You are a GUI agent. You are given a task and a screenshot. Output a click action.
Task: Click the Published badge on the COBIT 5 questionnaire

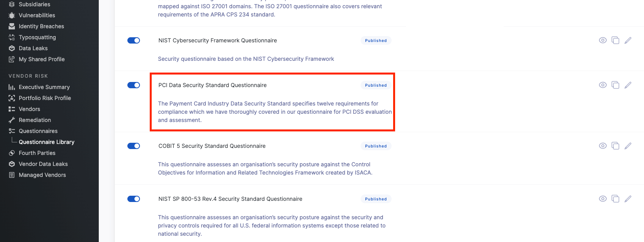click(376, 146)
